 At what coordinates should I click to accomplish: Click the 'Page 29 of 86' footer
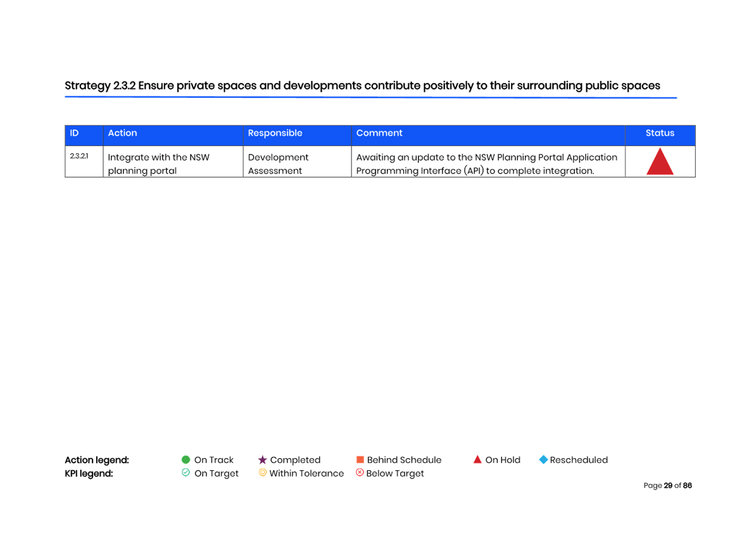[668, 485]
